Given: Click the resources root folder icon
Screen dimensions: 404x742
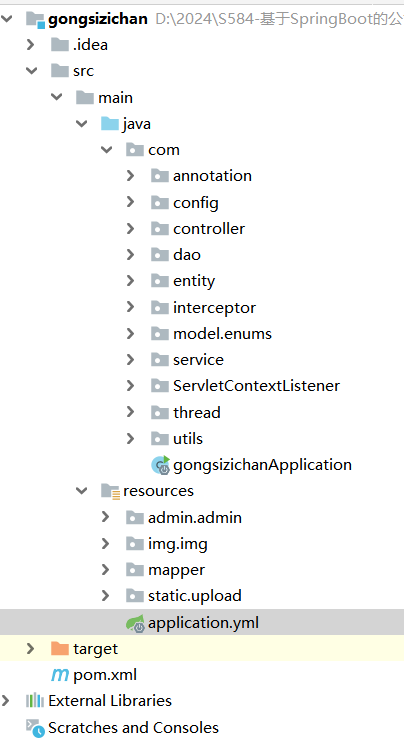Looking at the screenshot, I should 110,491.
